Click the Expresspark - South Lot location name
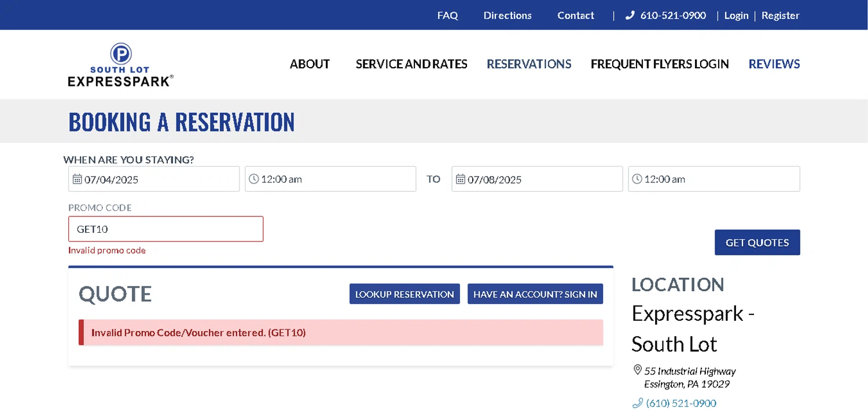Image resolution: width=868 pixels, height=411 pixels. pyautogui.click(x=693, y=328)
